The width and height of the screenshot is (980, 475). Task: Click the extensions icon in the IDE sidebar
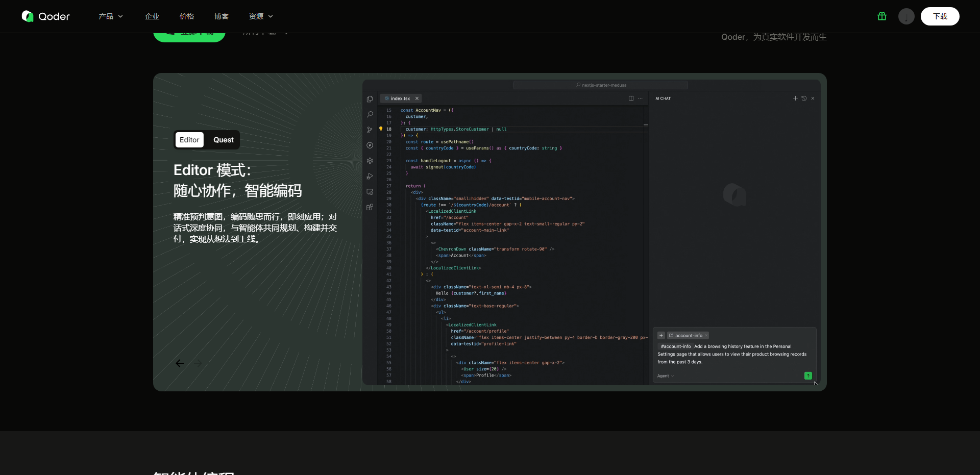(x=370, y=207)
